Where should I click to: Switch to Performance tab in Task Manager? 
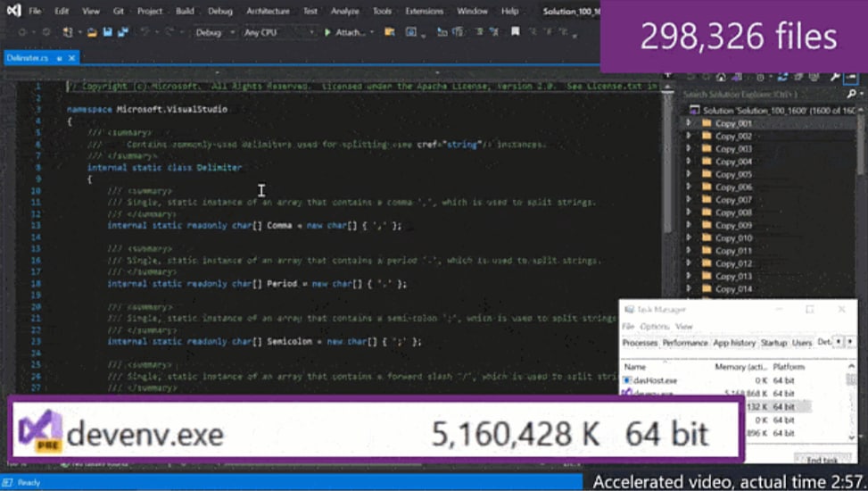685,343
